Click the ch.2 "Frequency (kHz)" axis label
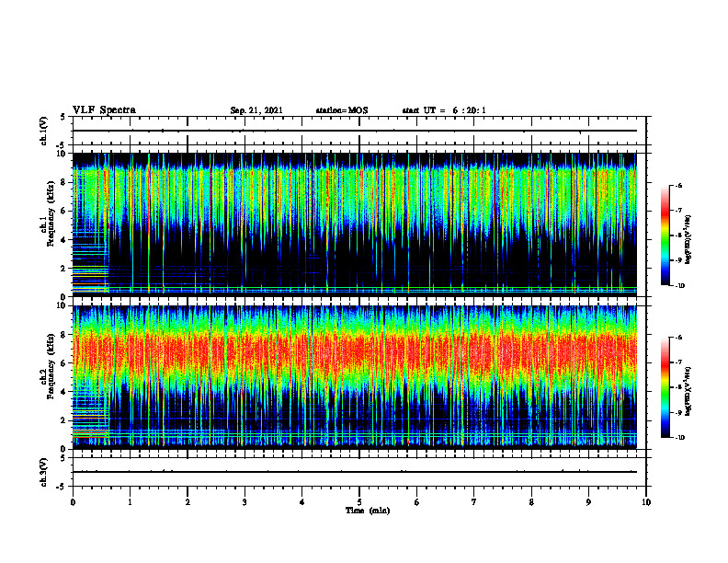 (51, 366)
